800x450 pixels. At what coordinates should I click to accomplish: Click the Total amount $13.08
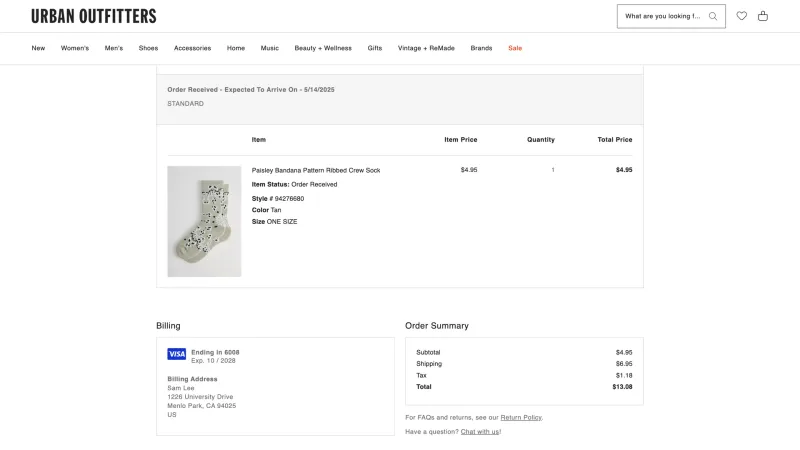[x=622, y=387]
